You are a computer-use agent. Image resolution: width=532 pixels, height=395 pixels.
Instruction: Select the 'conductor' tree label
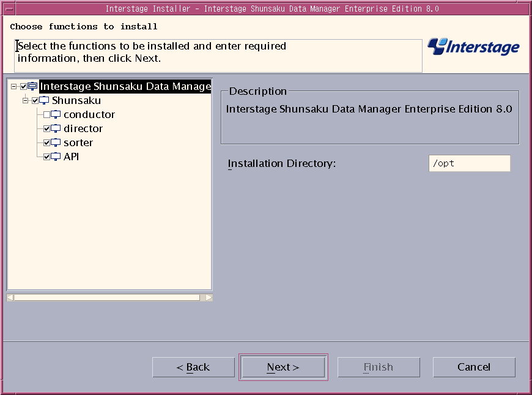[89, 115]
